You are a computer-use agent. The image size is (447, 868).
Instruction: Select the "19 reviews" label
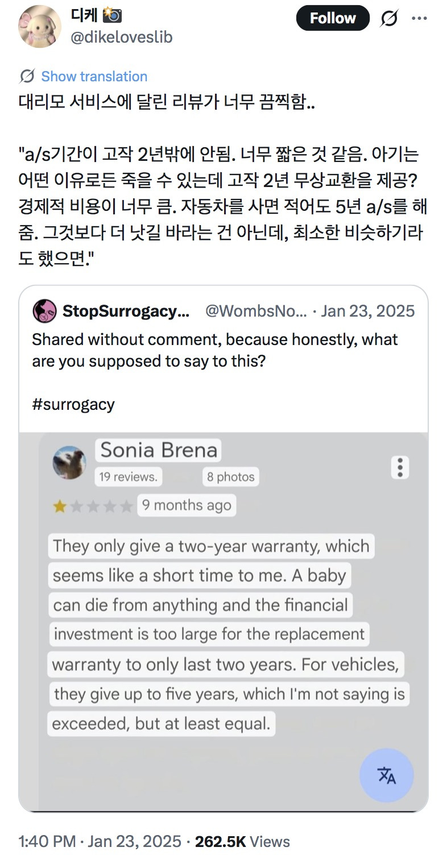[x=129, y=476]
